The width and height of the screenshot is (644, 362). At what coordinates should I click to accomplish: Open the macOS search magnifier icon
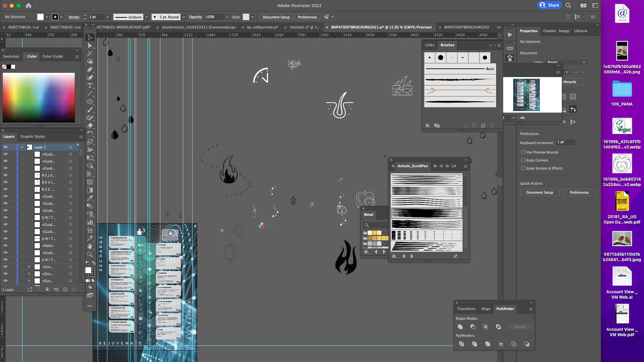pos(568,5)
